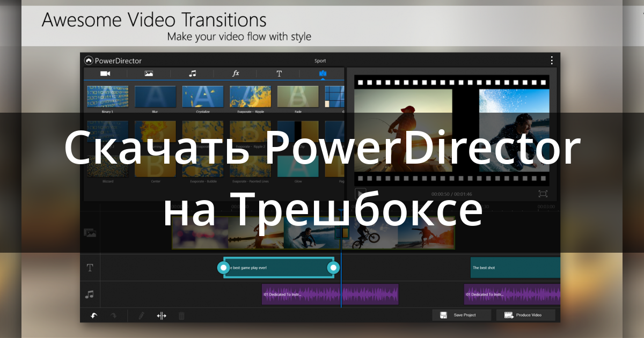Viewport: 644px width, 338px height.
Task: Select the Transitions tab icon
Action: 323,74
